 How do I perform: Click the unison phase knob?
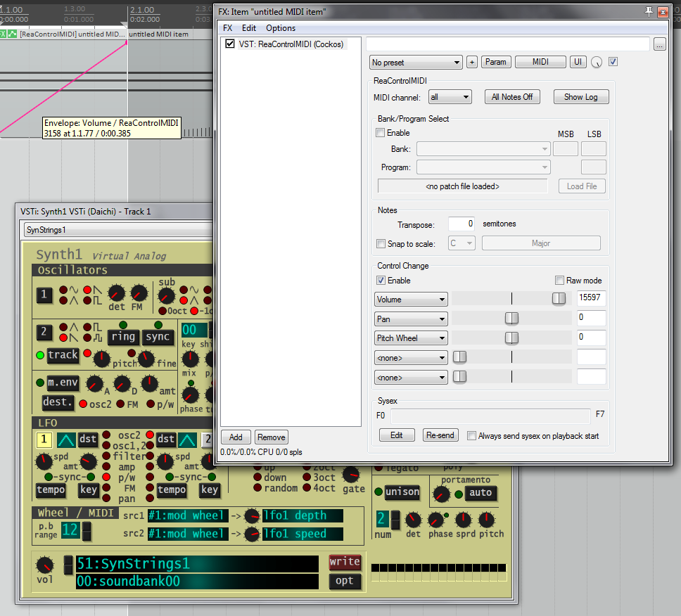(x=435, y=520)
